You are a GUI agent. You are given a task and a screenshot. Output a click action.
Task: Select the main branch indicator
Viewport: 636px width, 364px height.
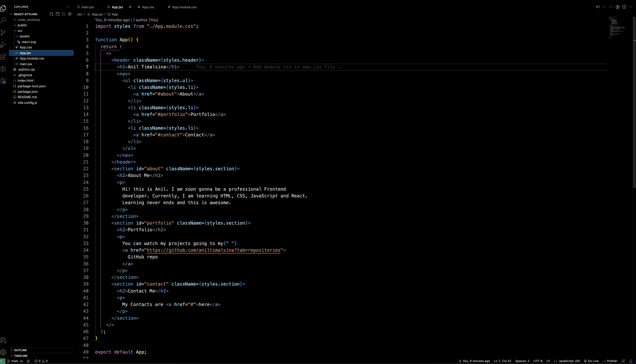(13, 361)
